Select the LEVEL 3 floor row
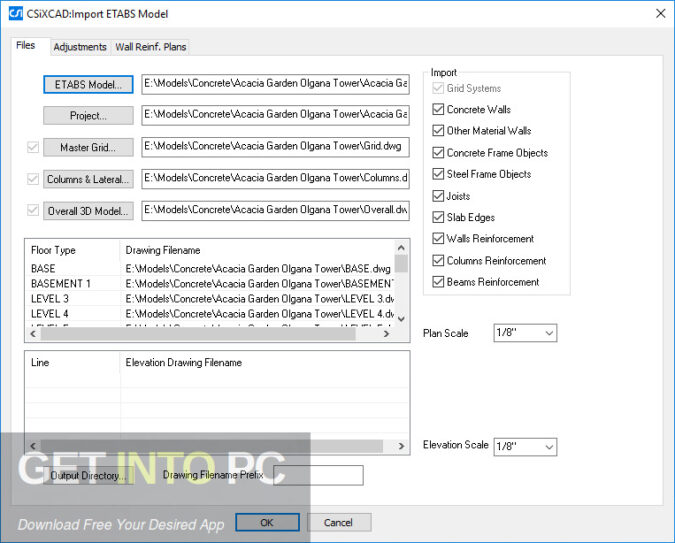Image resolution: width=675 pixels, height=543 pixels. (x=210, y=299)
